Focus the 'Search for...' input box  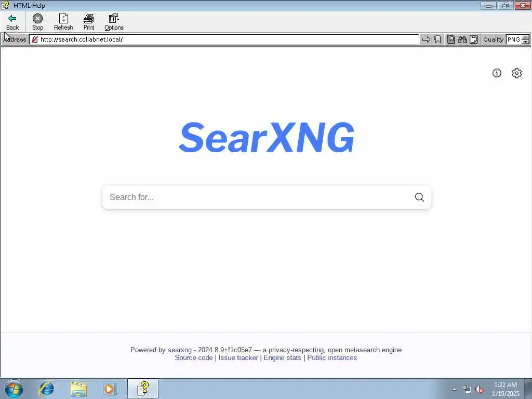pos(258,197)
